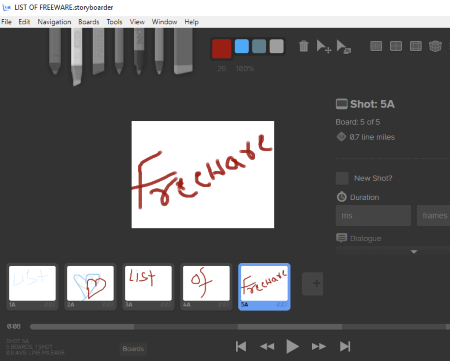The height and width of the screenshot is (361, 450).
Task: Open the File menu
Action: coord(6,22)
